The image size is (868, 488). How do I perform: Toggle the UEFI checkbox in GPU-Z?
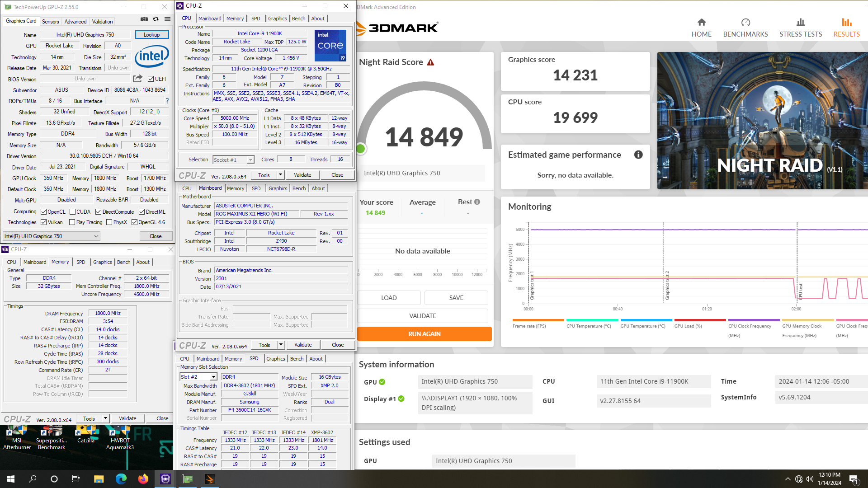pos(151,79)
